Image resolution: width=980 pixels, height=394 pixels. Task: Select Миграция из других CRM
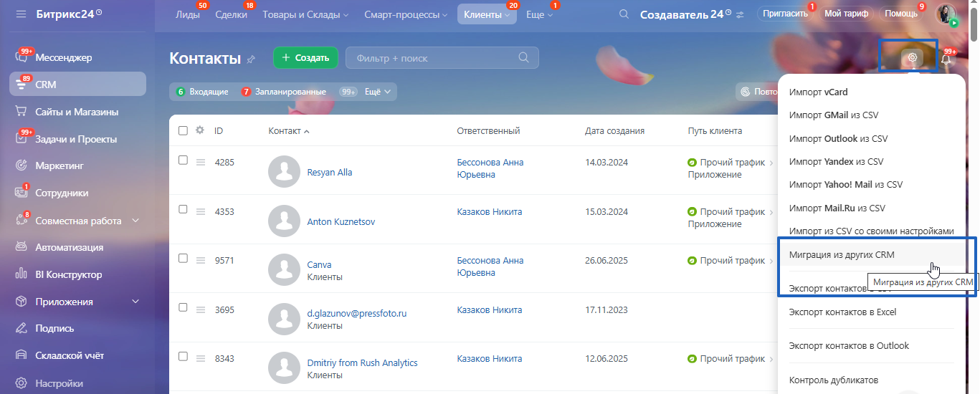pyautogui.click(x=841, y=254)
